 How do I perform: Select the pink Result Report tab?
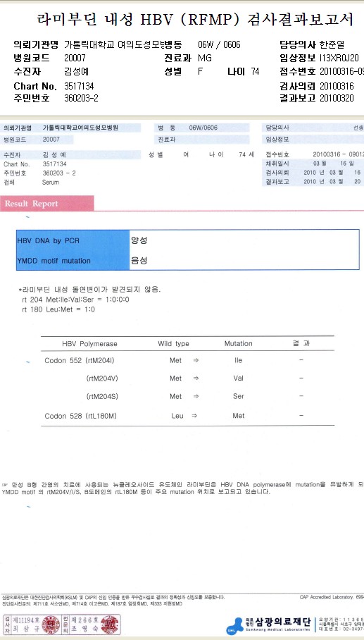47,203
